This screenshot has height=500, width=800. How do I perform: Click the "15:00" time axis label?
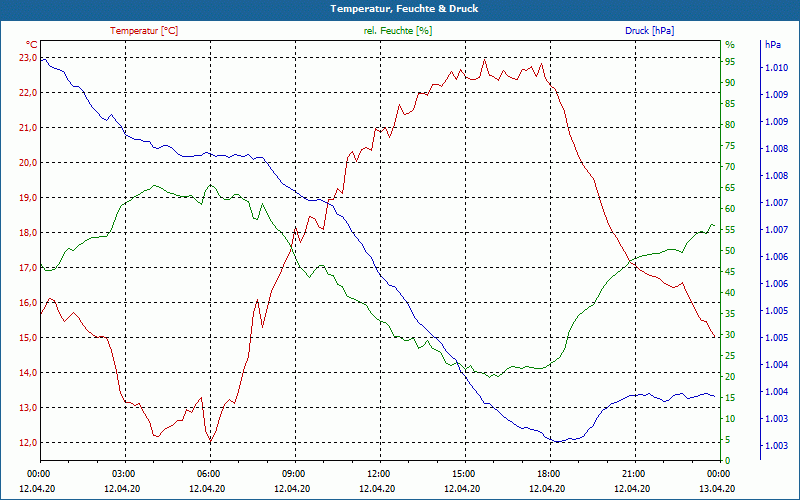pyautogui.click(x=465, y=473)
